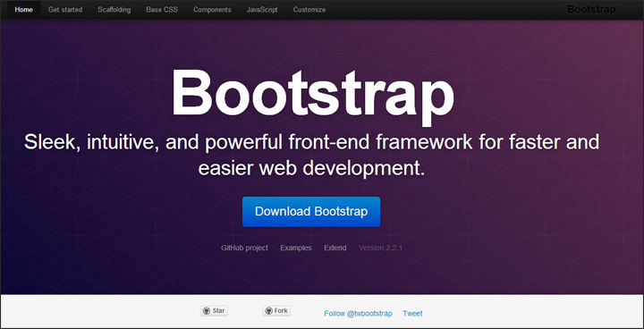Click the Download Bootstrap button
Viewport: 644px width, 329px height.
tap(311, 212)
